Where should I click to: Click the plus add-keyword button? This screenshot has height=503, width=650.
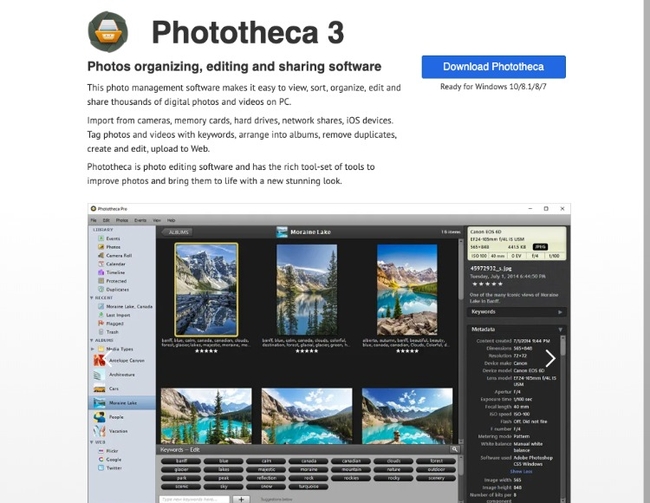coord(241,499)
